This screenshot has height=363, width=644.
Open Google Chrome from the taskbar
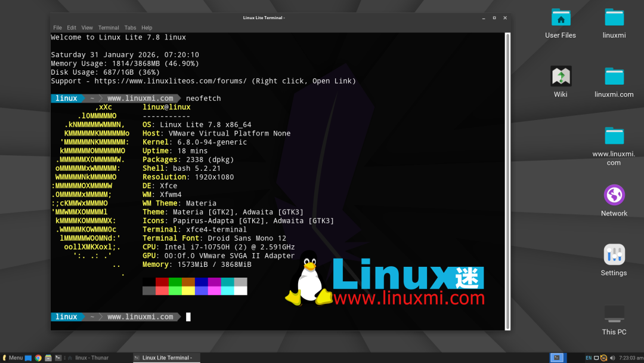(x=38, y=357)
